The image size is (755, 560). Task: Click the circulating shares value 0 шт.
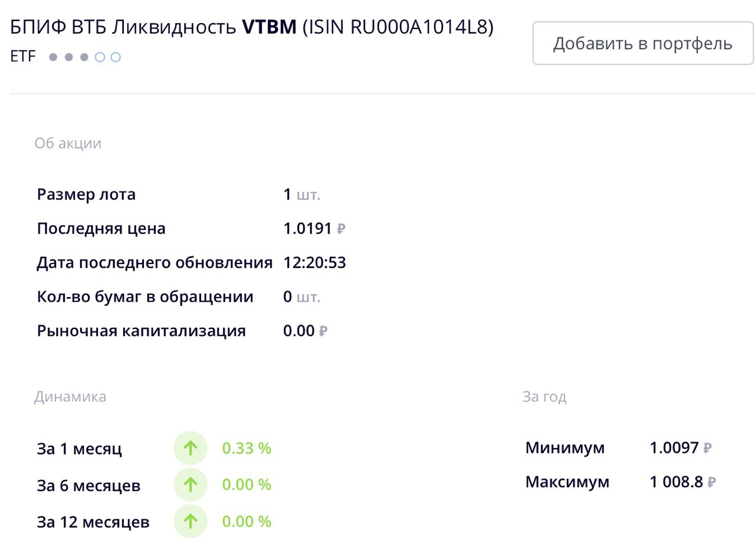click(x=302, y=297)
